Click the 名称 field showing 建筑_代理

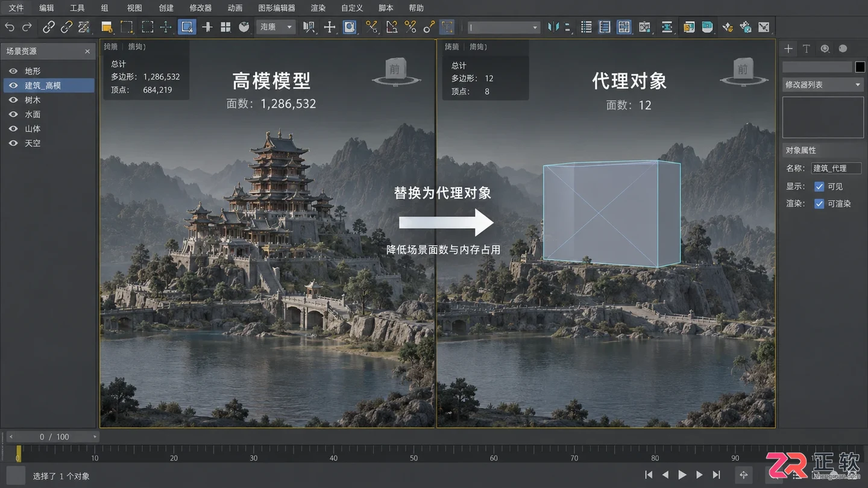pyautogui.click(x=835, y=169)
